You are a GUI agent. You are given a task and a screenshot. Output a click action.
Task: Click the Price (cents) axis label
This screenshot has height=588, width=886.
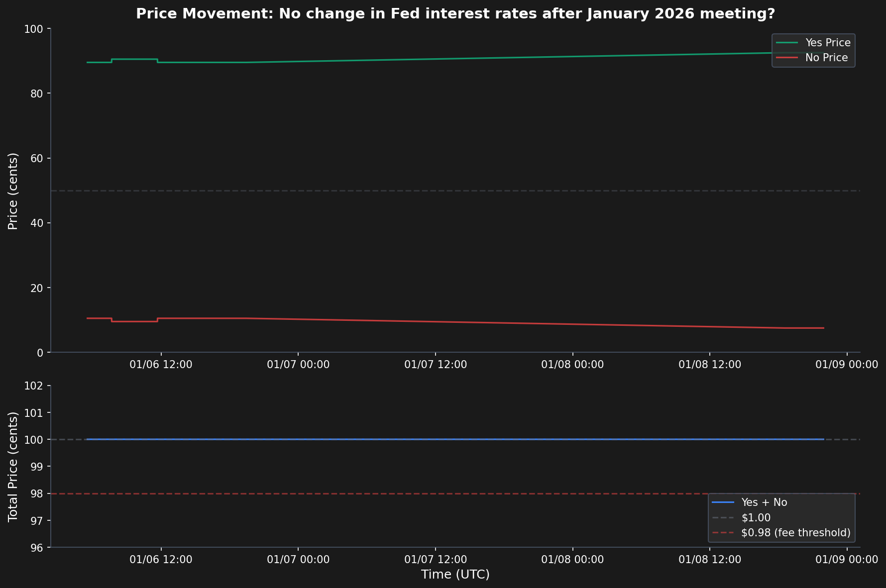[13, 191]
